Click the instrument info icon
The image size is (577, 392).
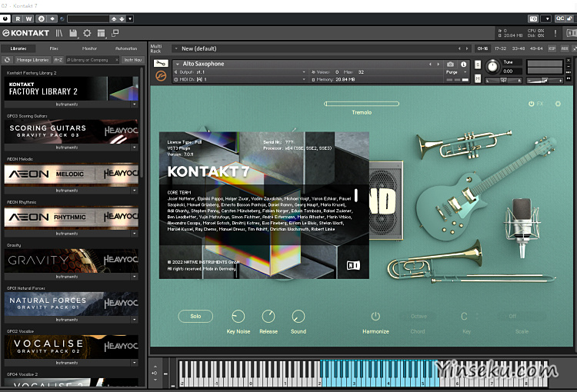click(x=463, y=64)
